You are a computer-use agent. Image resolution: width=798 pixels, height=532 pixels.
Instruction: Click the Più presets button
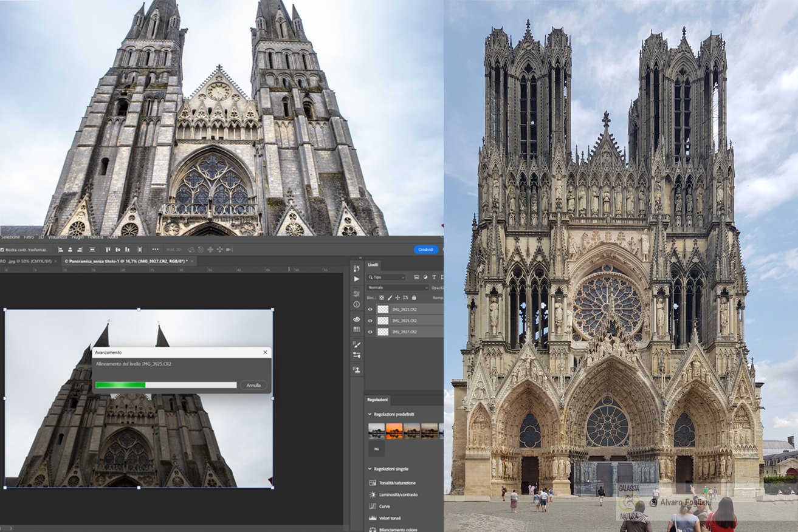[376, 449]
